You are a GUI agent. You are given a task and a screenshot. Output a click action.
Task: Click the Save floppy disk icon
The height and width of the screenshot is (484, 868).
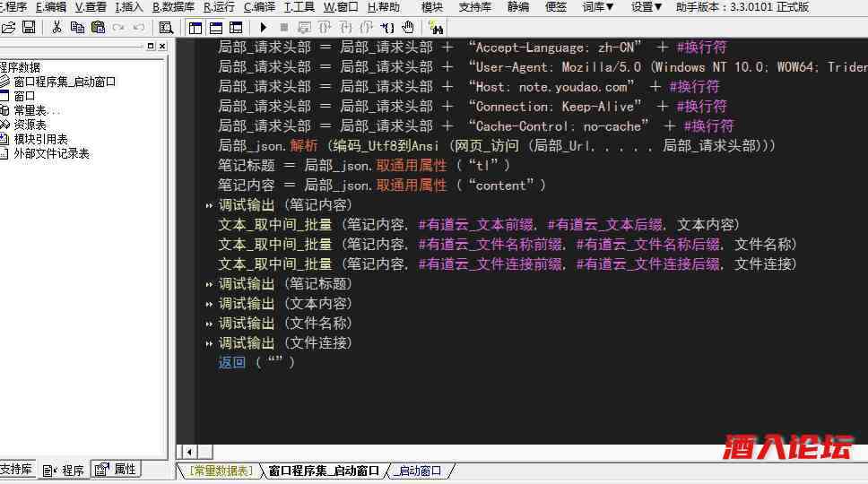click(x=29, y=28)
